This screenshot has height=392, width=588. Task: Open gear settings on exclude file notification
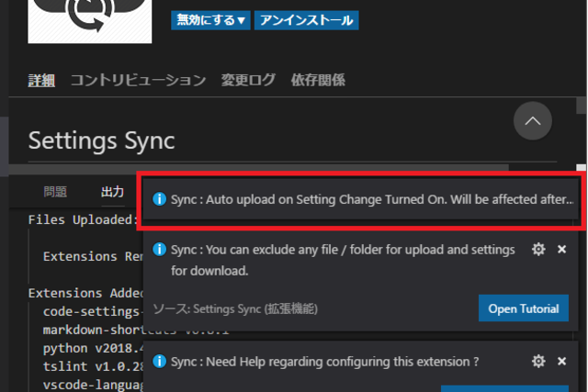pos(538,249)
